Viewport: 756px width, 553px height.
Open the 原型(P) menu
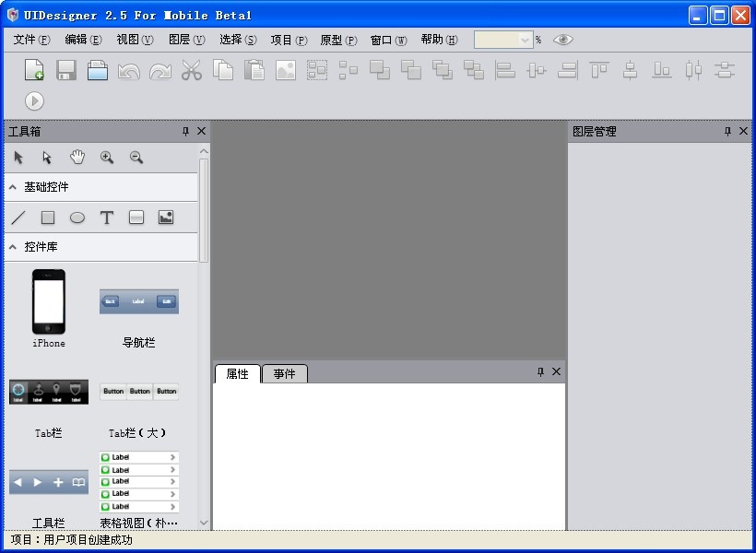[338, 40]
